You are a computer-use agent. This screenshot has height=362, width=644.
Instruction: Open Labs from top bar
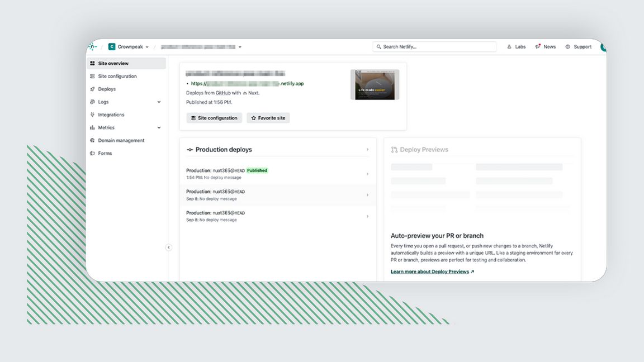(517, 47)
